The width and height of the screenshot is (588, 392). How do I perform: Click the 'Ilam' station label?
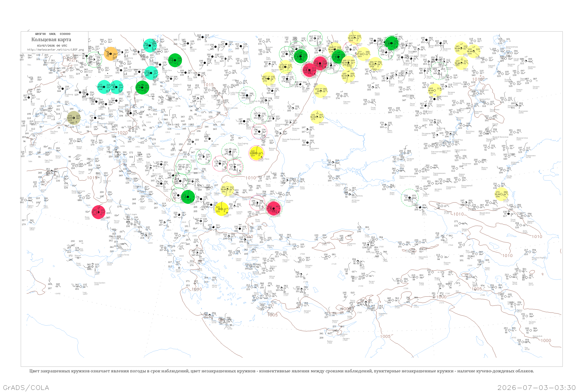[x=526, y=348]
